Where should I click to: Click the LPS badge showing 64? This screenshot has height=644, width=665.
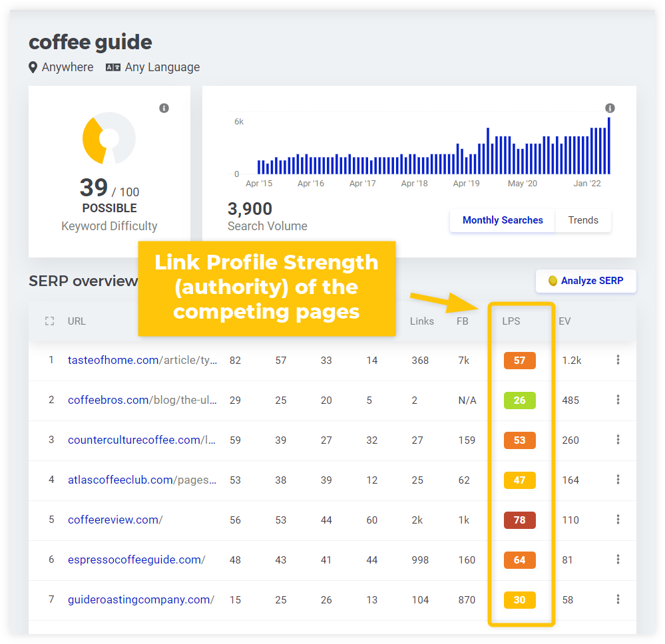tap(519, 560)
